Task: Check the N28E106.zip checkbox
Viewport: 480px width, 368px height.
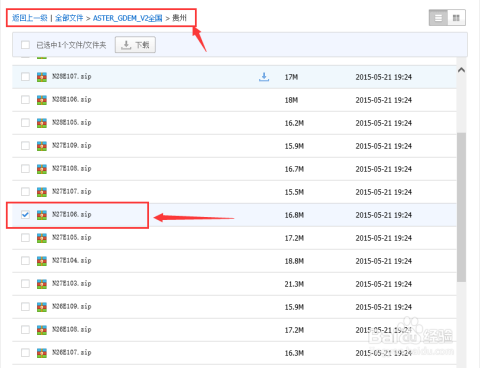Action: (25, 100)
